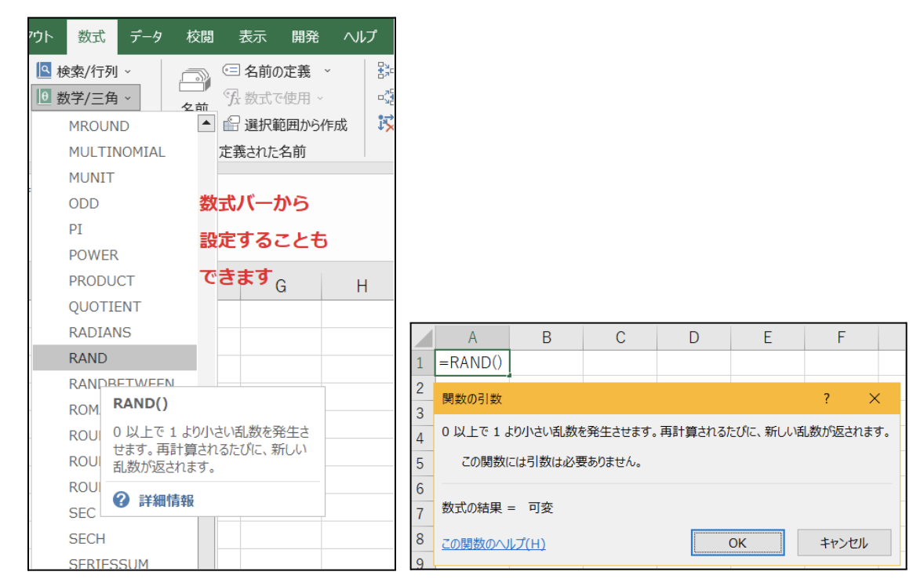Click キャンセル in the 関数の引数 dialog
The width and height of the screenshot is (924, 579).
pos(844,542)
